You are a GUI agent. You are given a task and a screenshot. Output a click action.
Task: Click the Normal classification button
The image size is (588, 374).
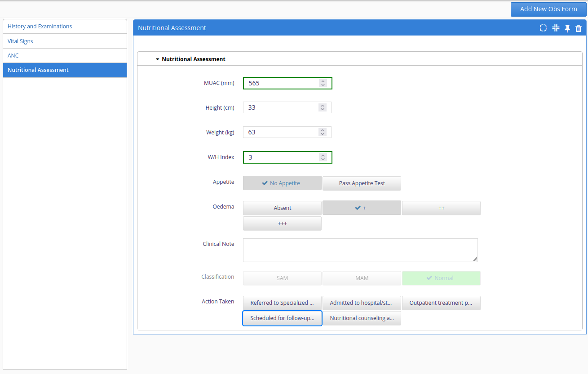pyautogui.click(x=441, y=278)
